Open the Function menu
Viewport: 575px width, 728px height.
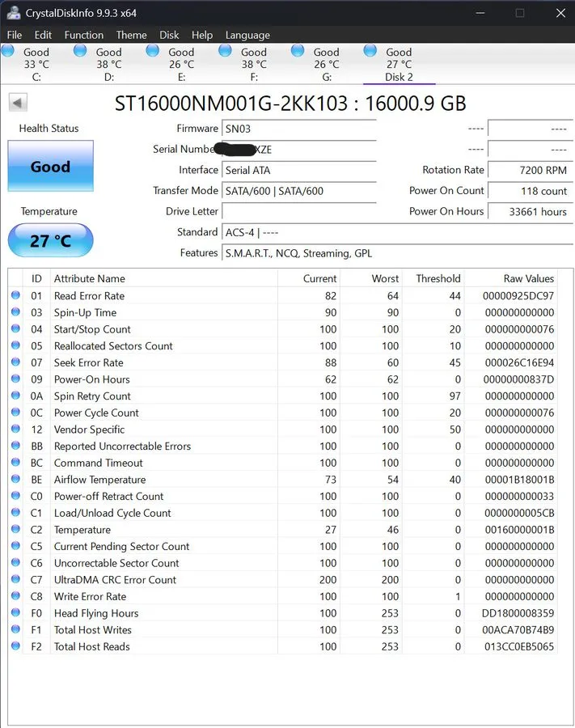84,35
